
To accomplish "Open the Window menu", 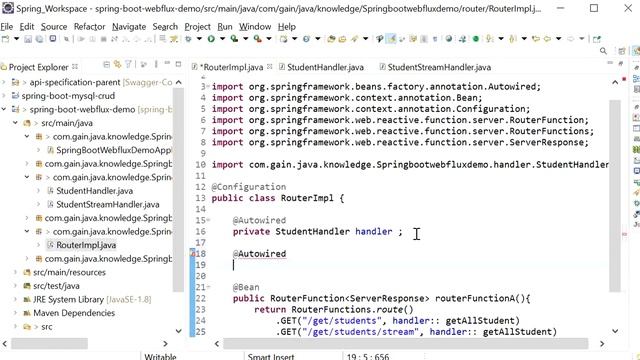I will [255, 27].
